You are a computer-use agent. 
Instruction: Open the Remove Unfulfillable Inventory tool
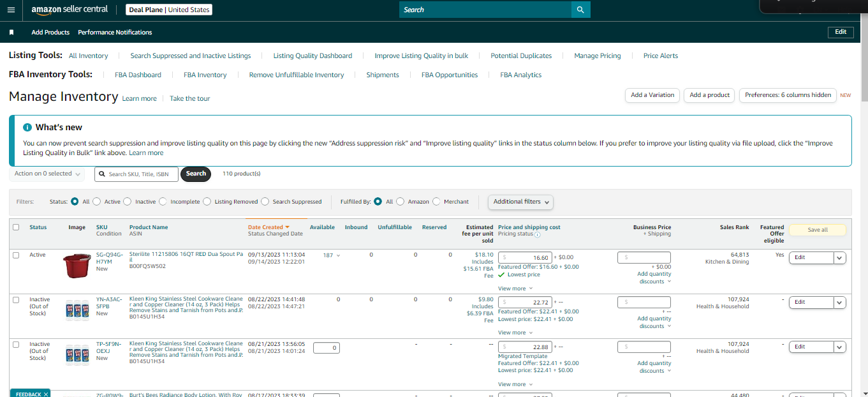tap(297, 75)
